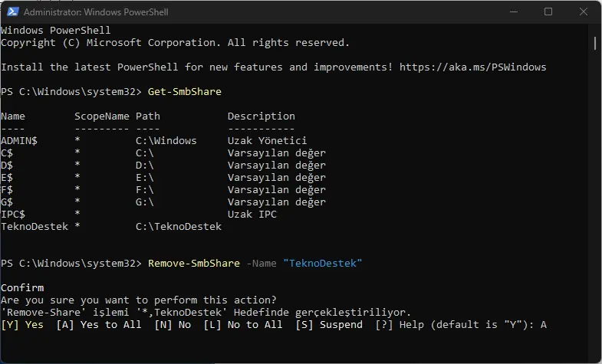Click the title text 'Administrator: Windows PowerShell'
Image resolution: width=602 pixels, height=364 pixels.
(x=96, y=12)
